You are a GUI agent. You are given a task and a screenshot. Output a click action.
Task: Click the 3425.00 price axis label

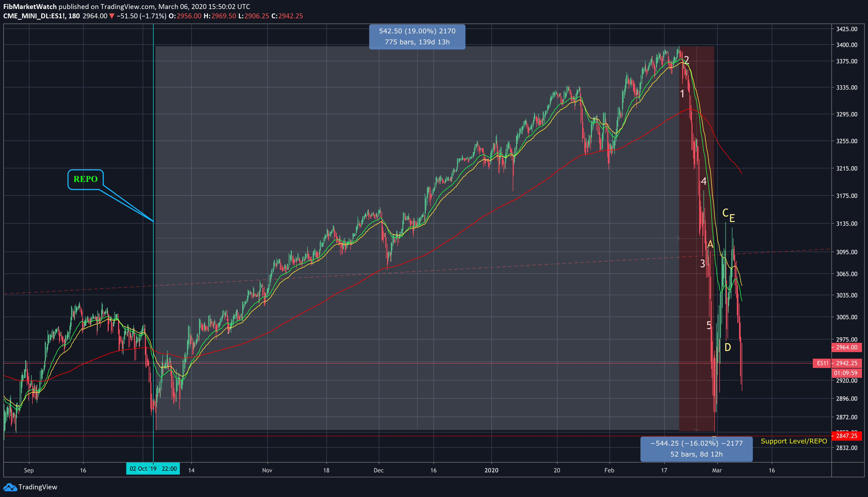coord(846,29)
